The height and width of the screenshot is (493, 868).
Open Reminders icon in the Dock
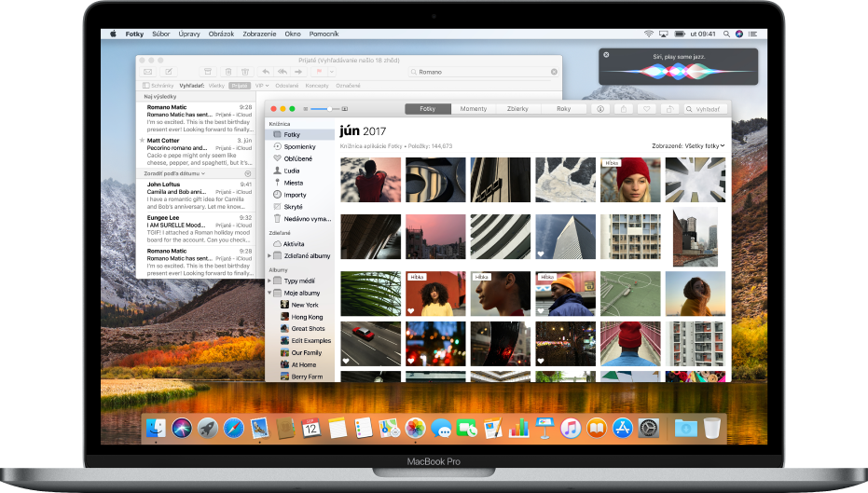tap(364, 429)
